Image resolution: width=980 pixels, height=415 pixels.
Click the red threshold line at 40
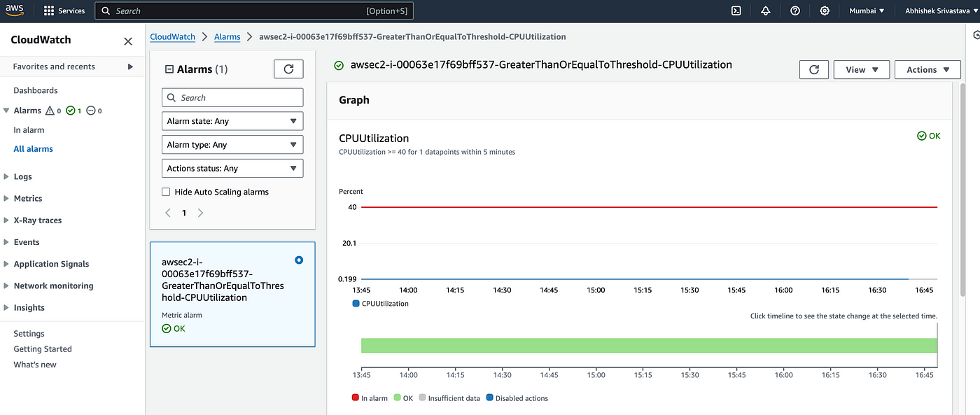[x=649, y=207]
